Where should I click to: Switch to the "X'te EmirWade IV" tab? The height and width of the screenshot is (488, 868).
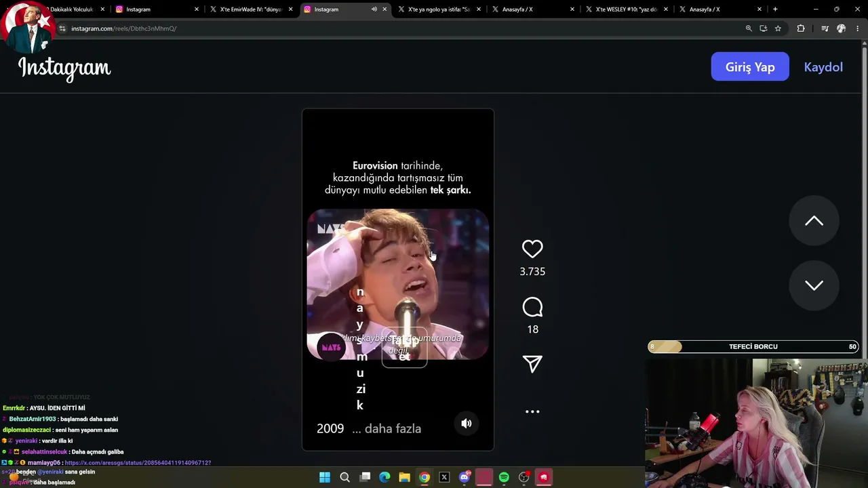(251, 9)
